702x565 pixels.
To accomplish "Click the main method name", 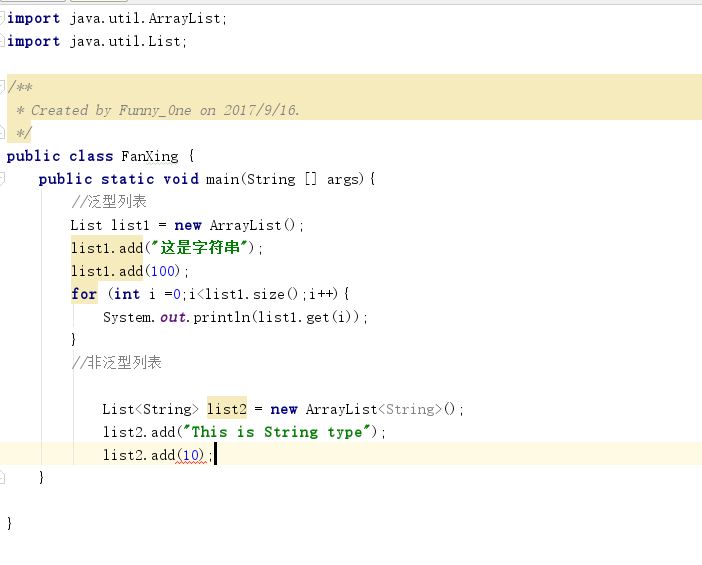I will click(x=223, y=179).
